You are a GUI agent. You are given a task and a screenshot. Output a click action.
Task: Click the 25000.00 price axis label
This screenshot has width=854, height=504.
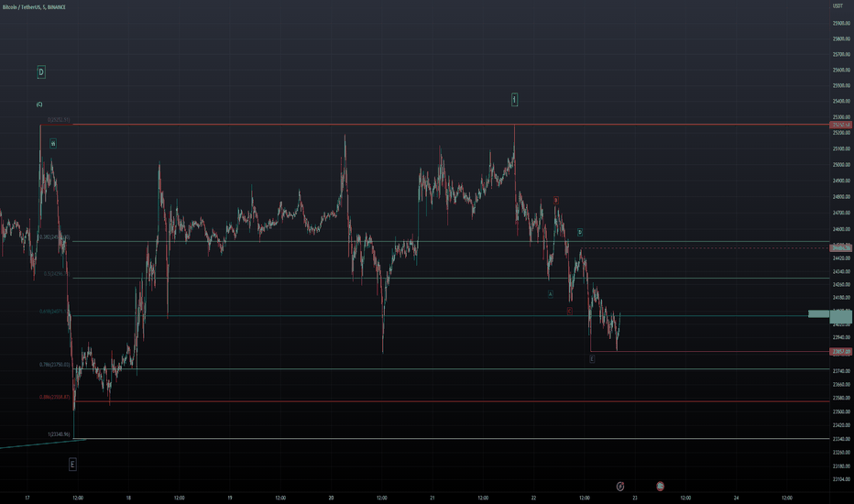pyautogui.click(x=841, y=165)
